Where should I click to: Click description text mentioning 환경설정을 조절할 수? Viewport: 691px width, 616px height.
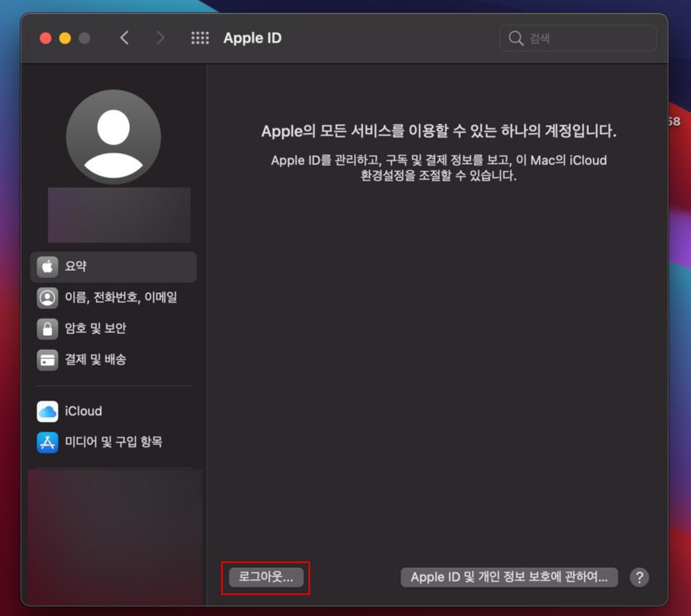point(439,168)
